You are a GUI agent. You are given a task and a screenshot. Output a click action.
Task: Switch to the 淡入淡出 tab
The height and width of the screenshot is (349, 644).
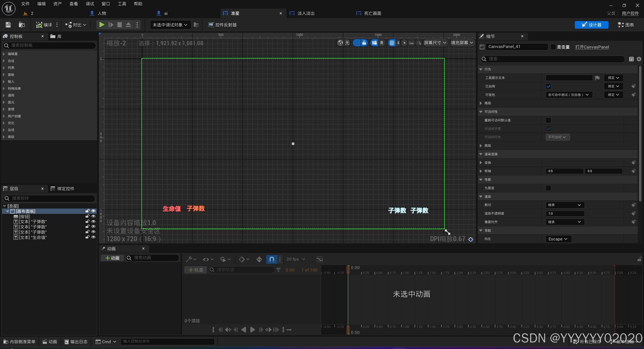pyautogui.click(x=306, y=13)
